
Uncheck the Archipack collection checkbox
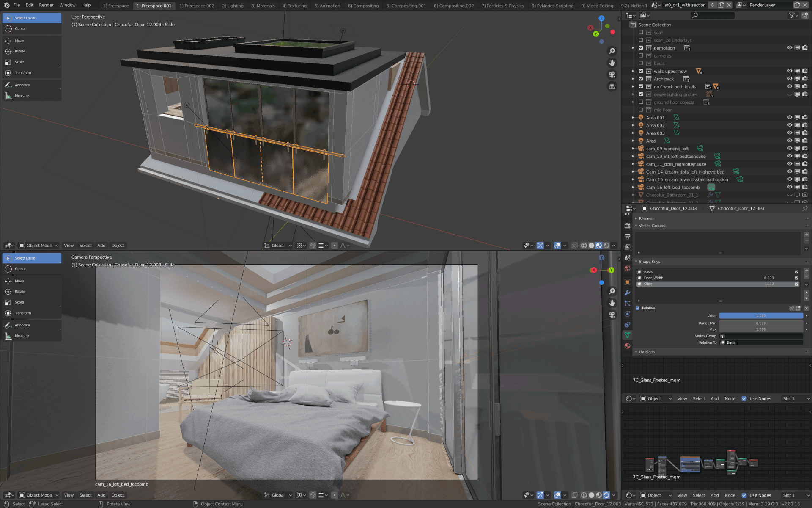[x=641, y=79]
